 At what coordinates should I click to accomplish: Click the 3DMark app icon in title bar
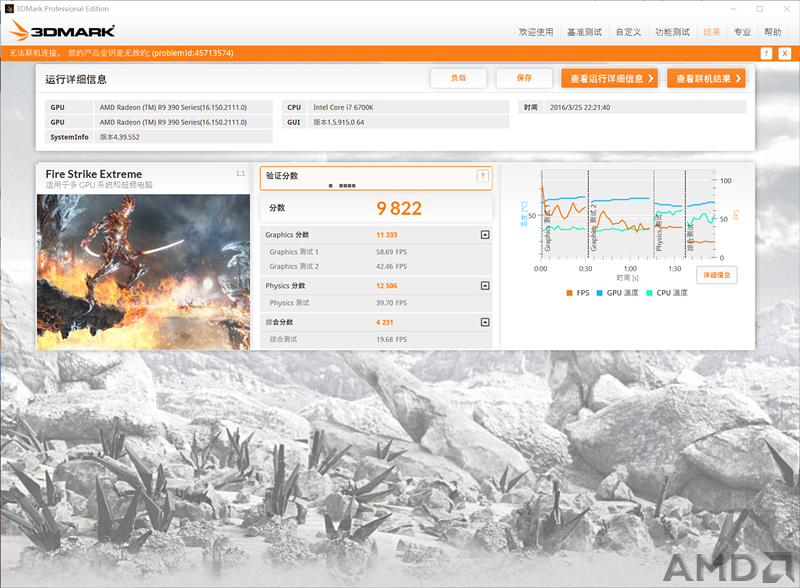tap(9, 9)
